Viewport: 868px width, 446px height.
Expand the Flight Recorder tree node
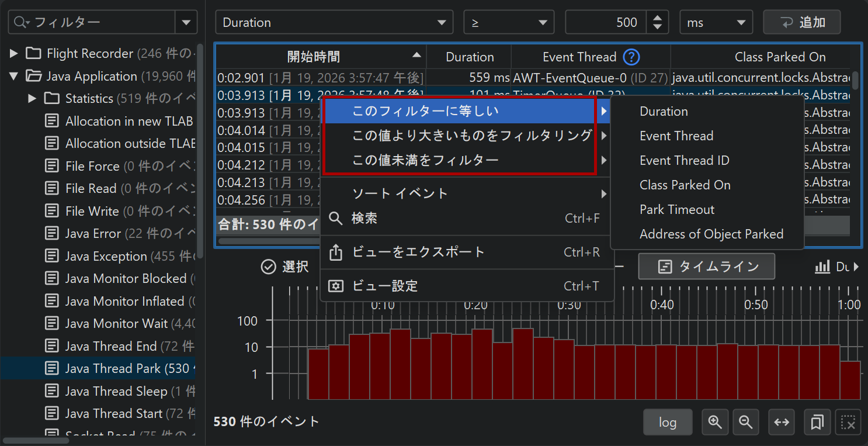coord(14,54)
